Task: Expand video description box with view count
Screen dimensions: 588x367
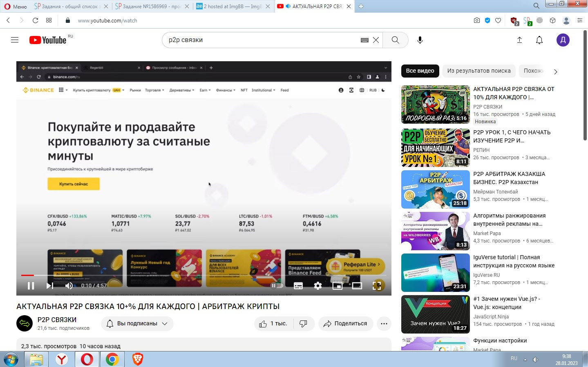Action: pyautogui.click(x=204, y=345)
